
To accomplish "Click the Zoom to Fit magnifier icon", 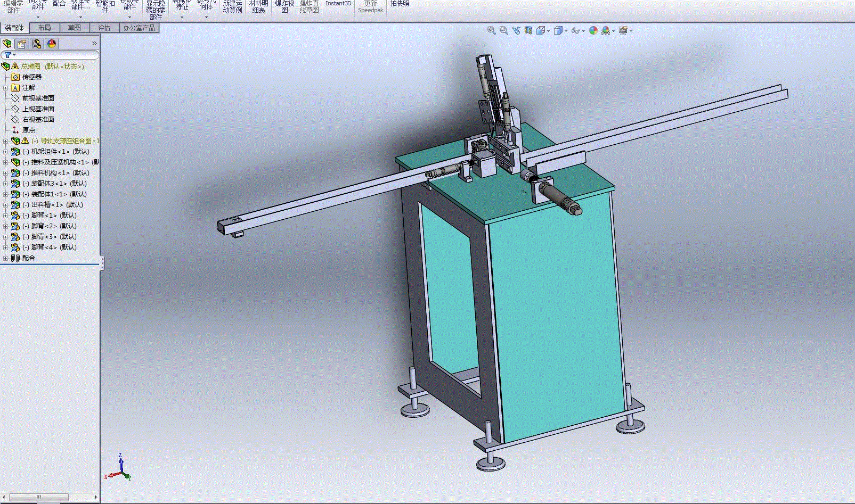I will tap(491, 30).
